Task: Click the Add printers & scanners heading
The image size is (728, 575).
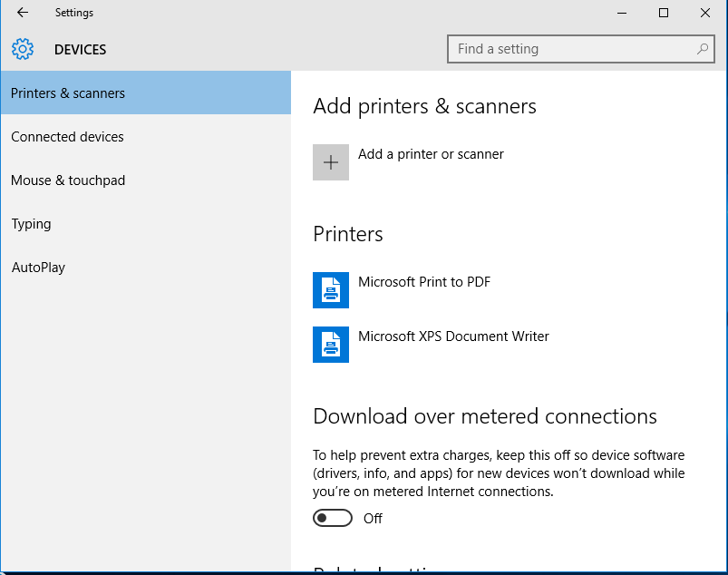Action: point(425,106)
